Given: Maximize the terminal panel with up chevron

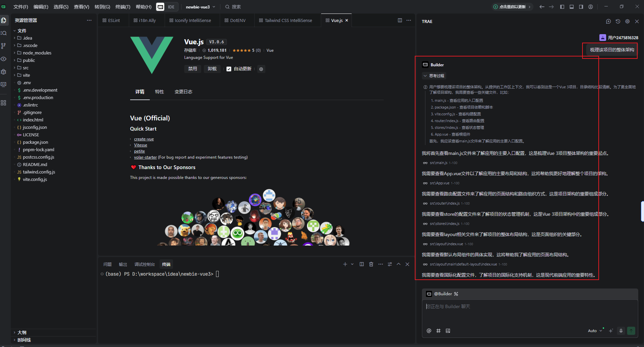Looking at the screenshot, I should tap(399, 264).
